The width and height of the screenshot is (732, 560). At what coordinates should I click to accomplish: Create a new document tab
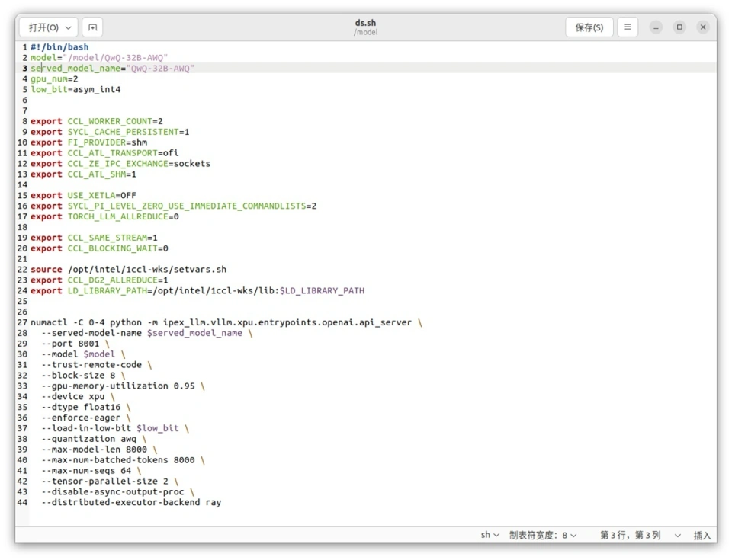point(92,27)
